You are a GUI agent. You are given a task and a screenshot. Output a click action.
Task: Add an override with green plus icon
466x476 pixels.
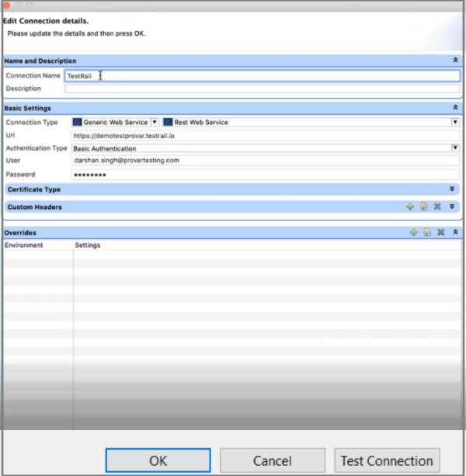click(413, 232)
